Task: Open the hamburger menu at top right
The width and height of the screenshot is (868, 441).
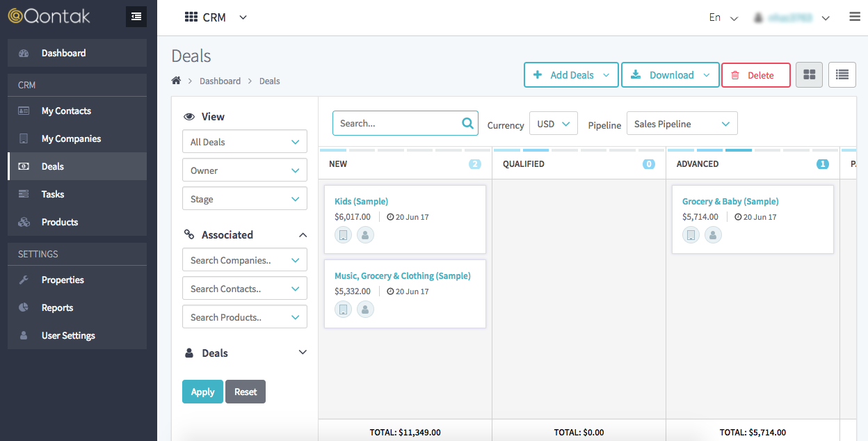Action: click(855, 17)
